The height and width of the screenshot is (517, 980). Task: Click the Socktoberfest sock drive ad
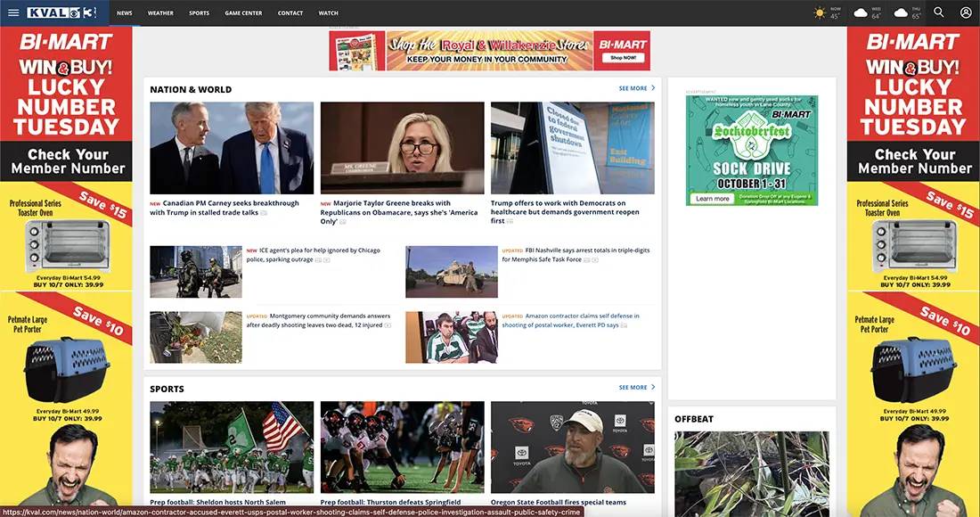coord(752,150)
